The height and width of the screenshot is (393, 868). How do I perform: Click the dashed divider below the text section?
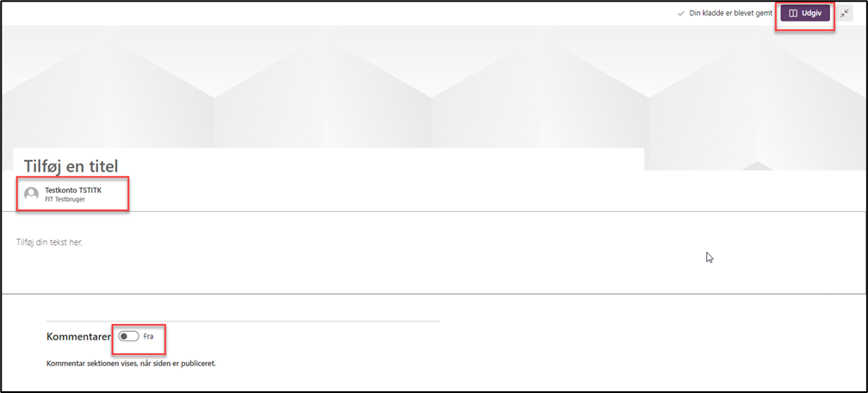(434, 294)
